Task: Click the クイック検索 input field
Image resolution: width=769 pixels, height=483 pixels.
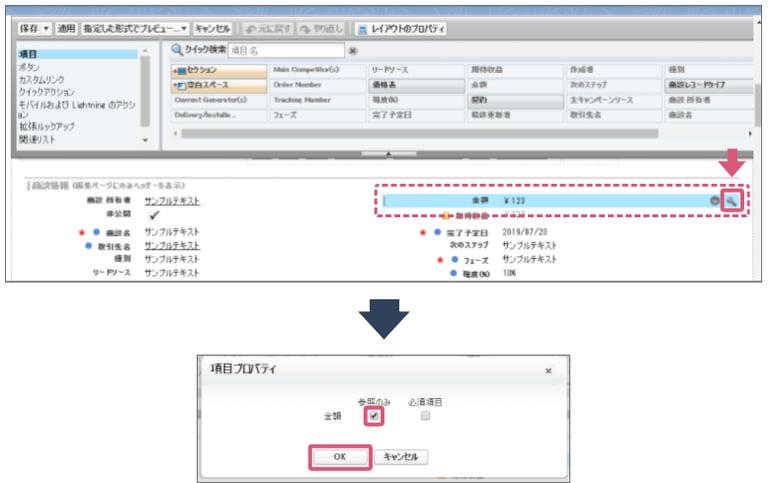Action: 286,50
